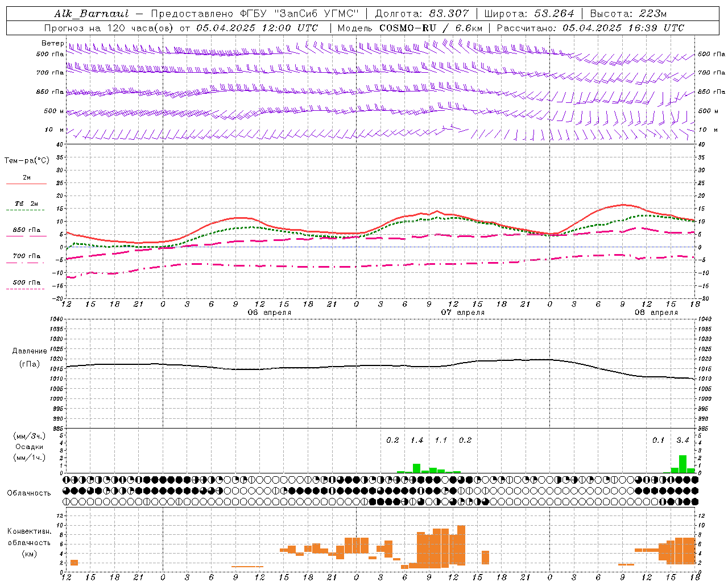Screen dimensions: 728x582
Task: Click the precipitation value 1.4
Action: 416,440
